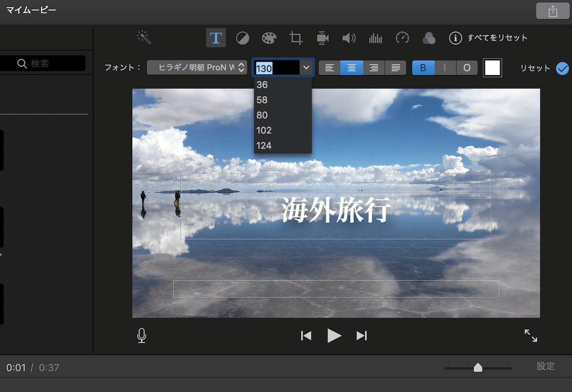Toggle outline O formatting
The height and width of the screenshot is (392, 572).
pyautogui.click(x=467, y=68)
